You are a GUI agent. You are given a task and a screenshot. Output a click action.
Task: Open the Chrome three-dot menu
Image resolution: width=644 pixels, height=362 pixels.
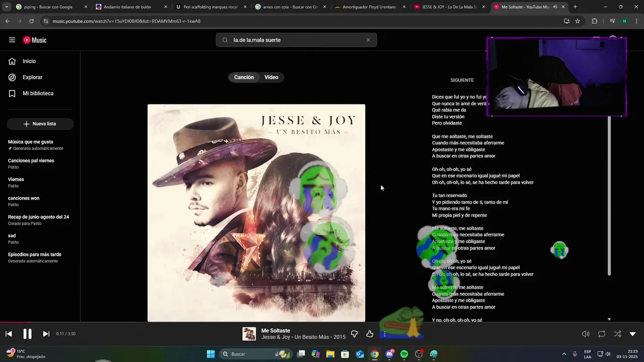pyautogui.click(x=636, y=21)
